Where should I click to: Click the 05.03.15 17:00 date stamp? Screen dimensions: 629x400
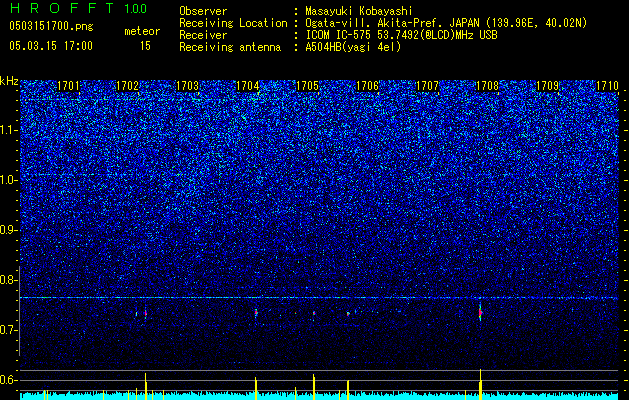pyautogui.click(x=51, y=46)
